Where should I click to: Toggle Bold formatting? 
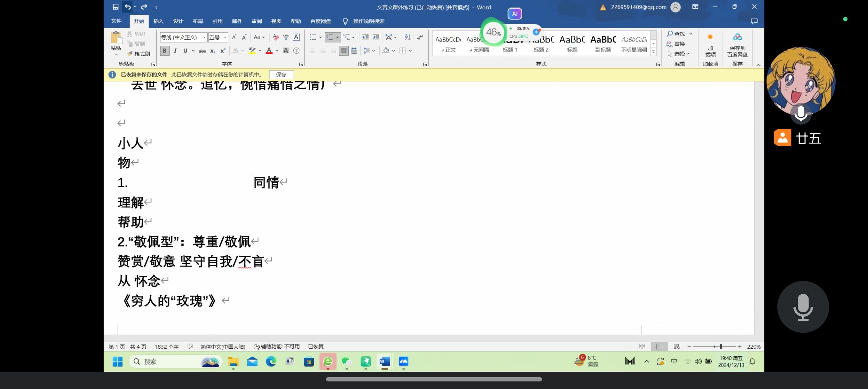click(x=164, y=51)
